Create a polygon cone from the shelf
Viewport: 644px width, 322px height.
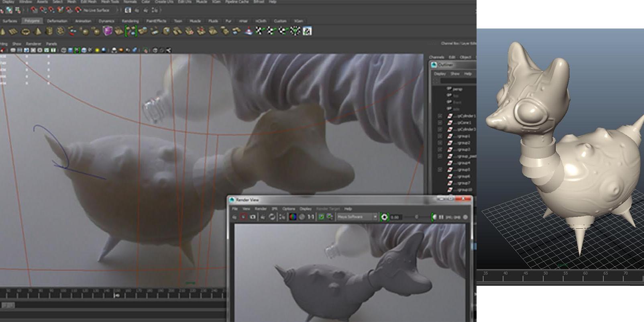[2, 31]
